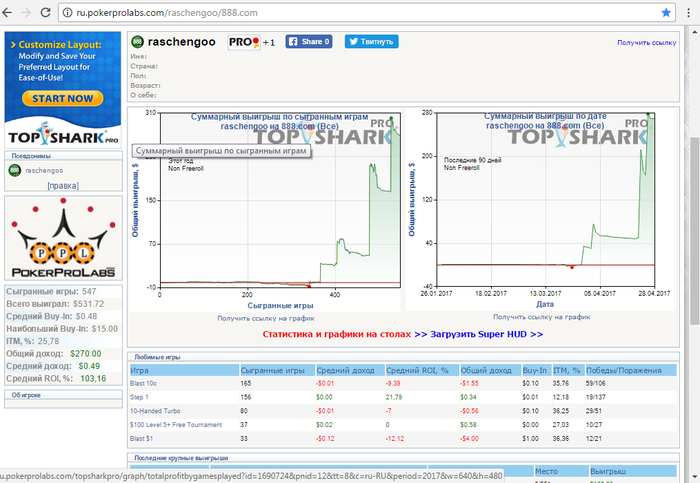The image size is (700, 483).
Task: Click the ITM, % column header
Action: pyautogui.click(x=568, y=370)
